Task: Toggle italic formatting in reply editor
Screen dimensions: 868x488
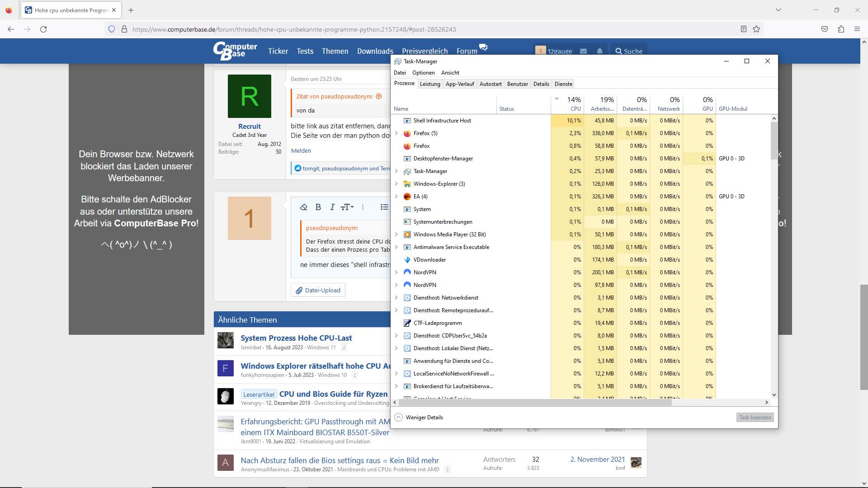Action: point(332,207)
